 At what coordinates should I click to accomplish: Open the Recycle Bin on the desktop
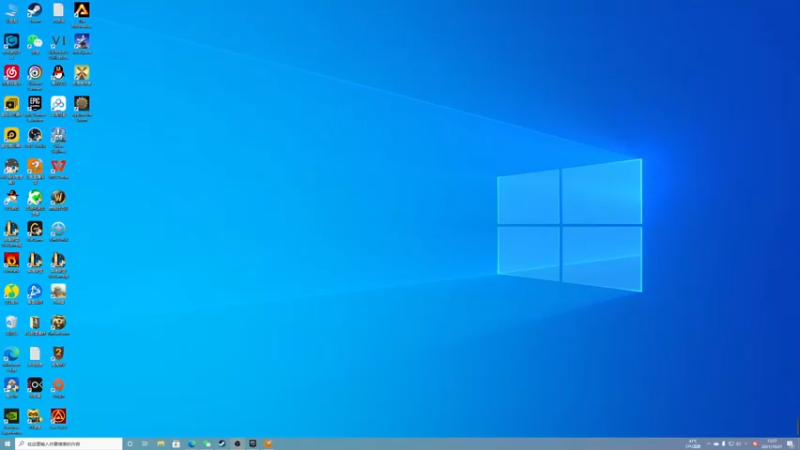coord(11,325)
